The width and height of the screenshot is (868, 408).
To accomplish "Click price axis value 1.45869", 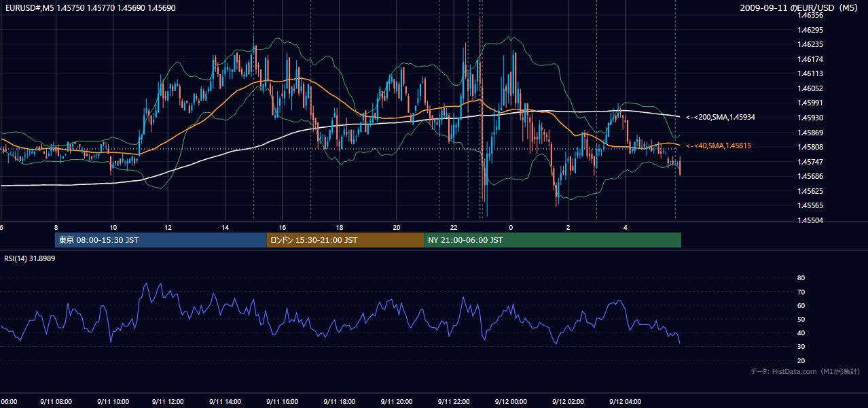I will [x=810, y=132].
